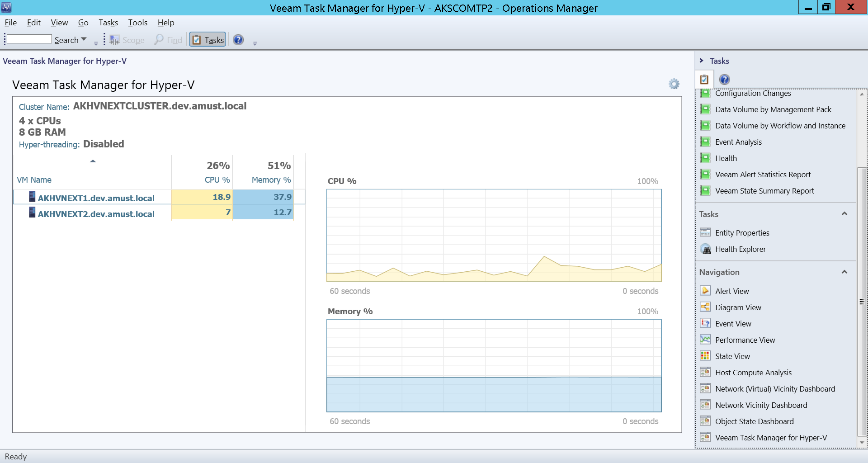Click inside the CPU % chart
The image size is (868, 463).
point(494,235)
